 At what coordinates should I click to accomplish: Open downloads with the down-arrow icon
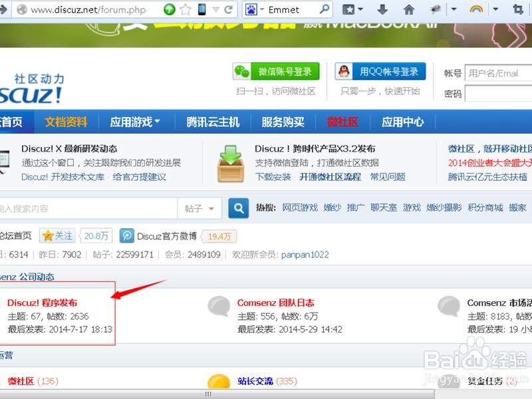382,9
